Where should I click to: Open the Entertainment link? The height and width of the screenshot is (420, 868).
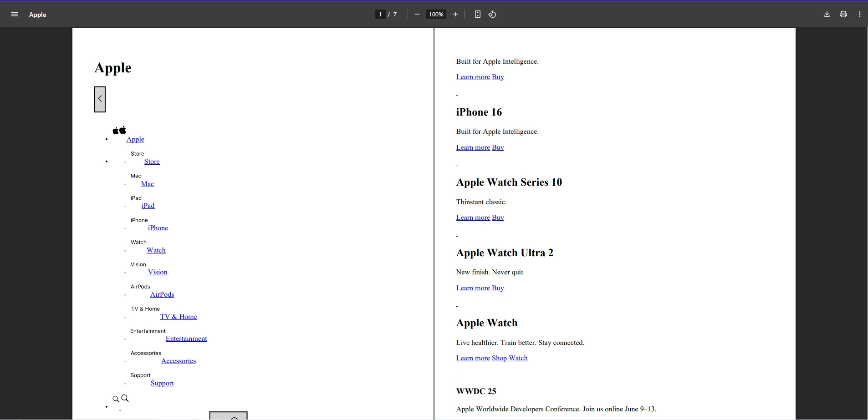coord(186,339)
